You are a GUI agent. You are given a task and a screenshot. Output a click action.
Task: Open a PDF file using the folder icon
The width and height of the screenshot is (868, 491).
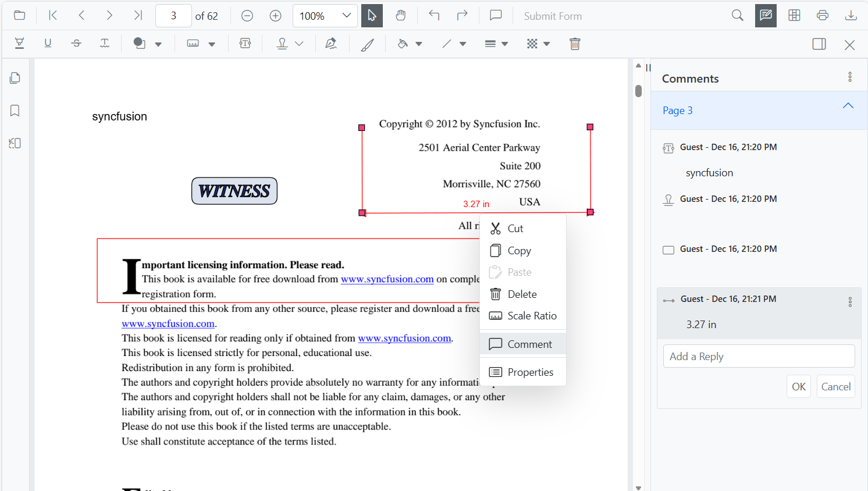point(19,16)
